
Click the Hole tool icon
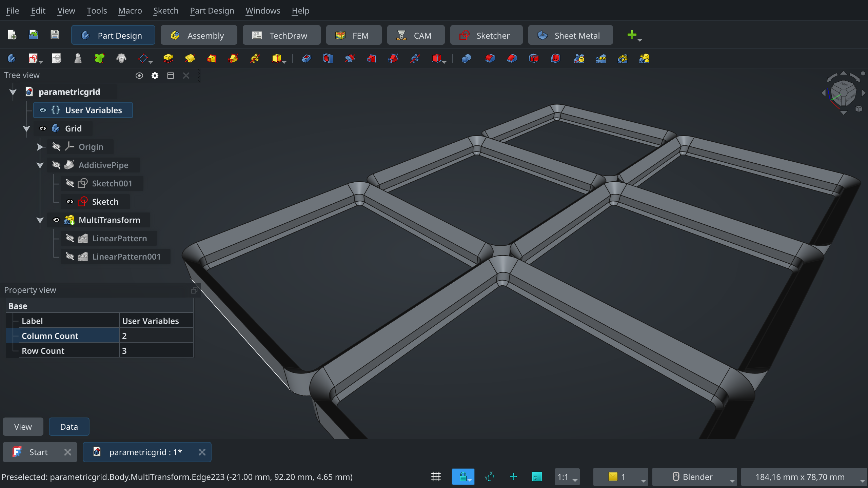[328, 59]
